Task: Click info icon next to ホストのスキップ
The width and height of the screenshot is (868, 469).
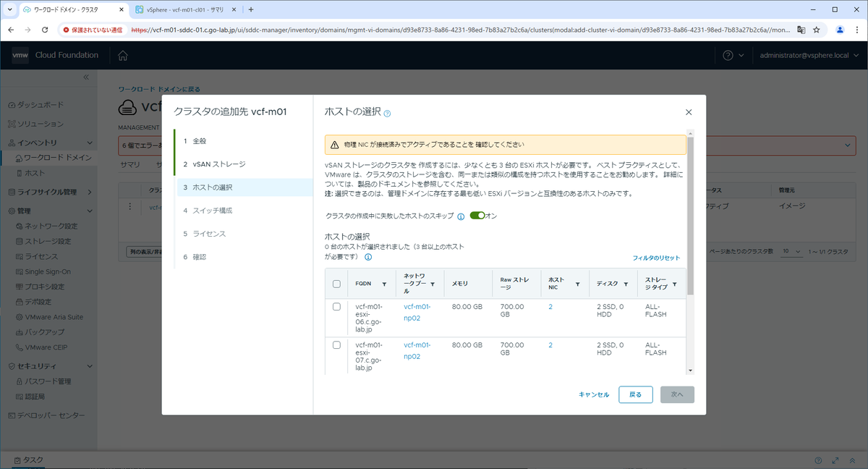Action: point(461,216)
